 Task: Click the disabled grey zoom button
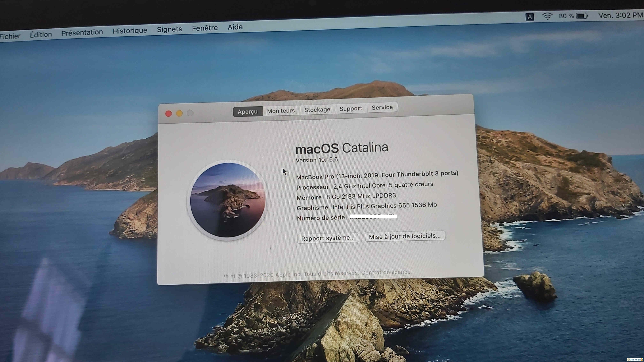(190, 113)
